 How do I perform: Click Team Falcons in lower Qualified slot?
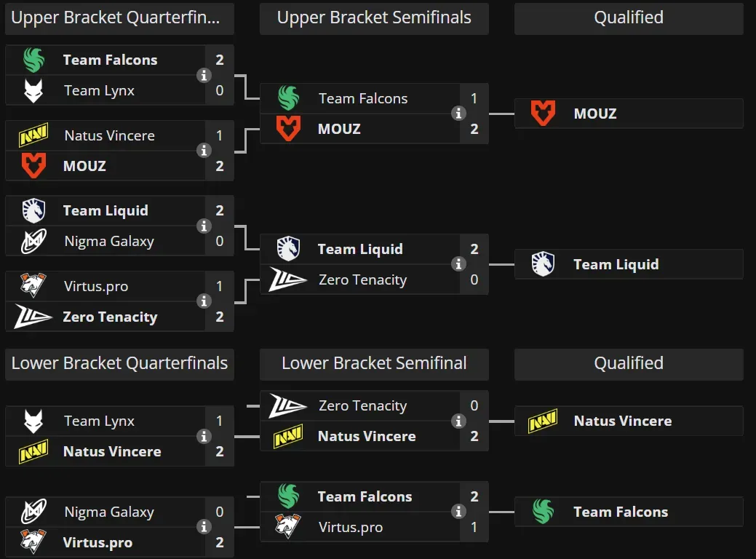pos(620,512)
